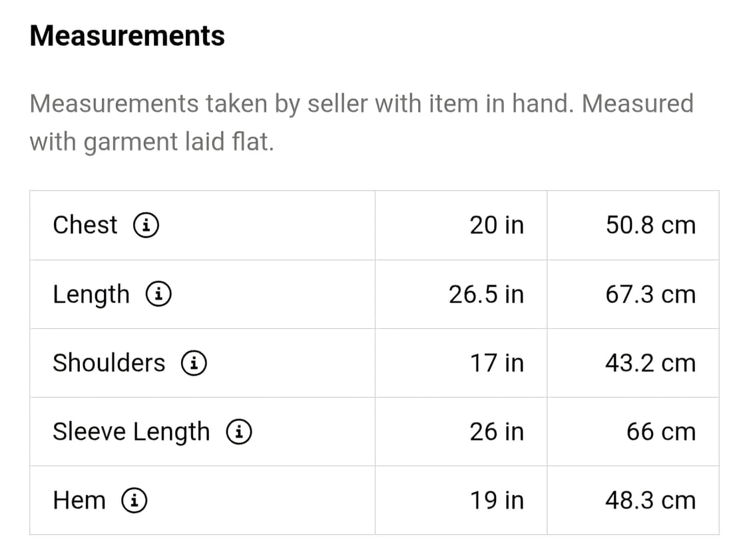Screen dimensions: 749x560
Task: Select the Length row label
Action: point(91,294)
